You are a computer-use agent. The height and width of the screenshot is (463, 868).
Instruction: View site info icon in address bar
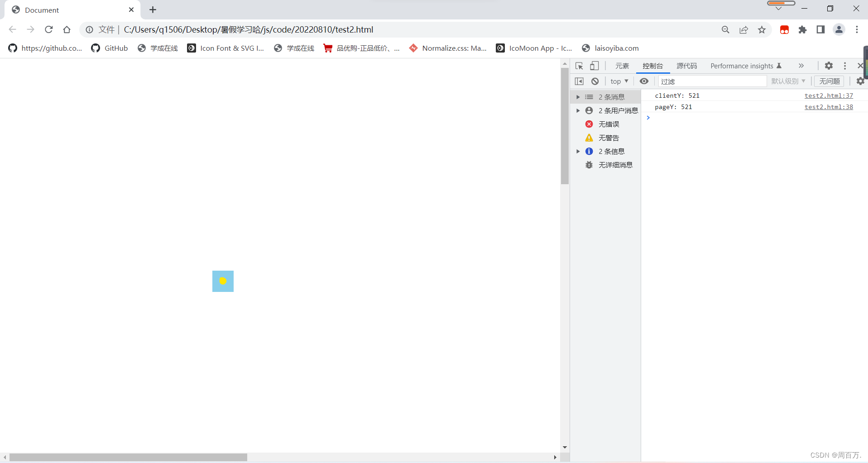coord(90,29)
